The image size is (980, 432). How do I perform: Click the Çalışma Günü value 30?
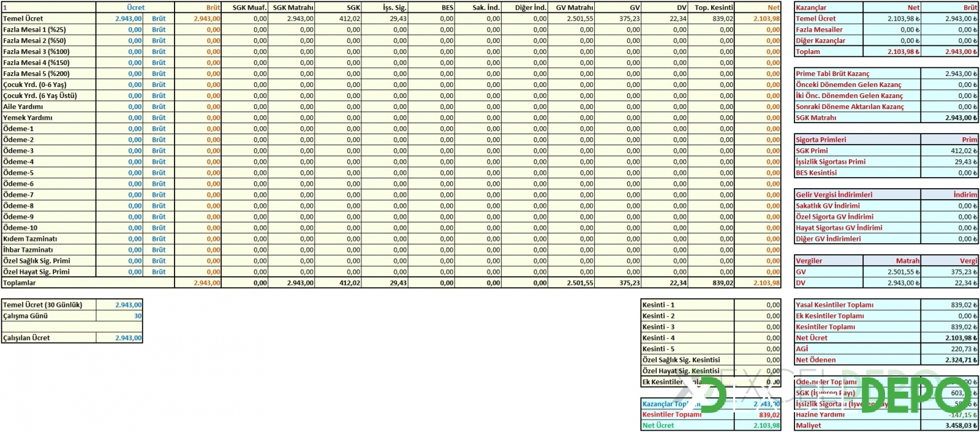click(119, 316)
